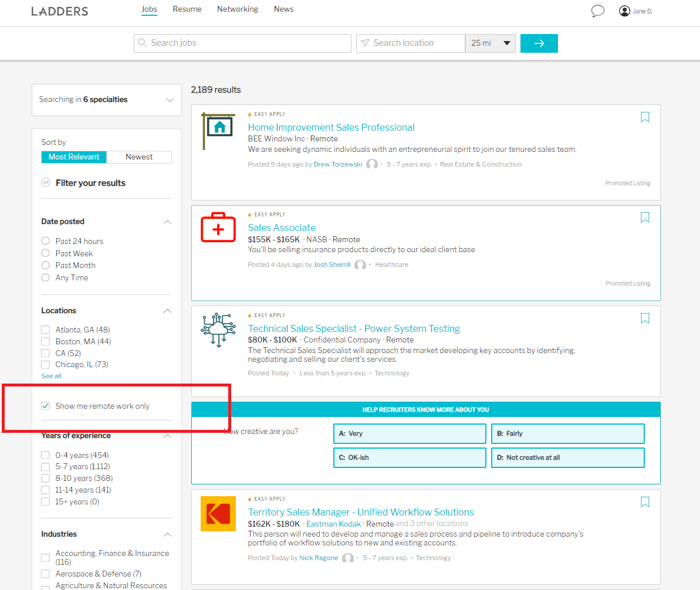Sort results by Newest
The width and height of the screenshot is (700, 590).
point(139,157)
